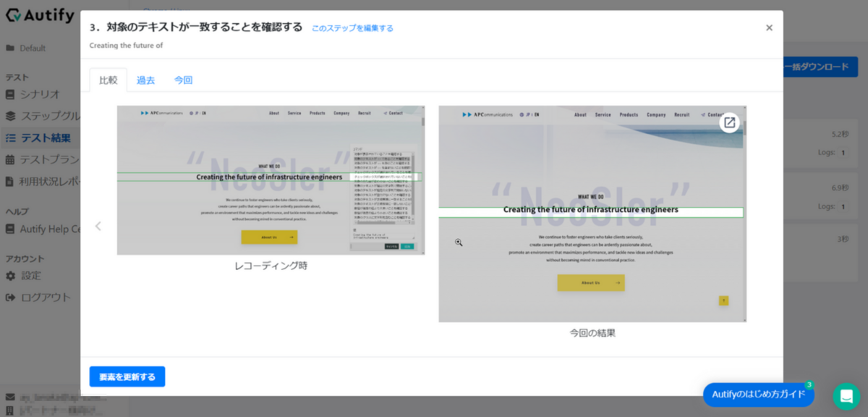868x417 pixels.
Task: Open the Autifyのはじめ方ガイド panel
Action: tap(758, 395)
